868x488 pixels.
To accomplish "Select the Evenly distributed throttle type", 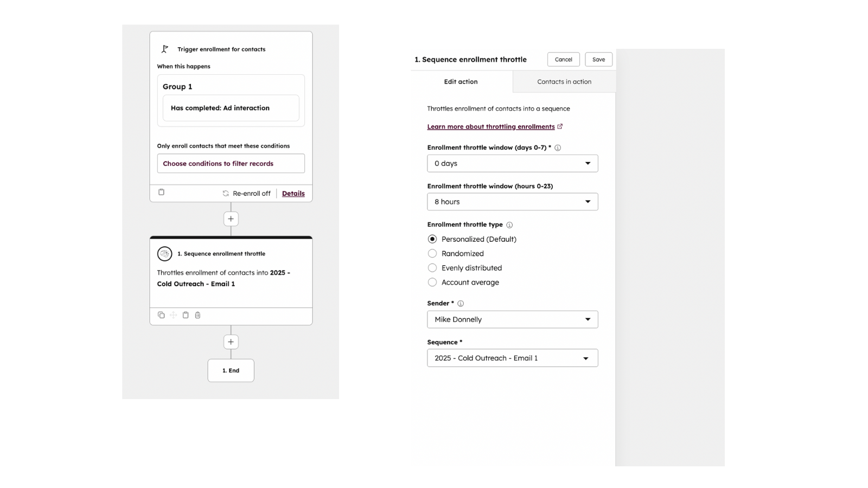I will [x=432, y=267].
